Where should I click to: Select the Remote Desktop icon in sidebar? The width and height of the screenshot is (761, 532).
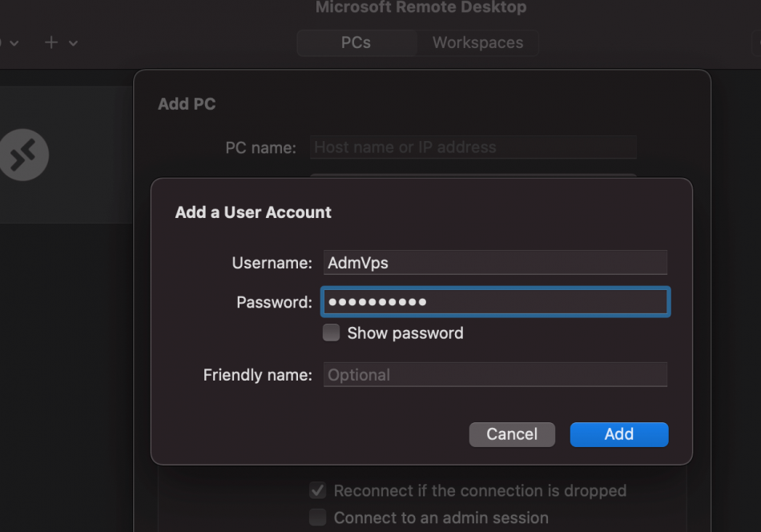[23, 155]
